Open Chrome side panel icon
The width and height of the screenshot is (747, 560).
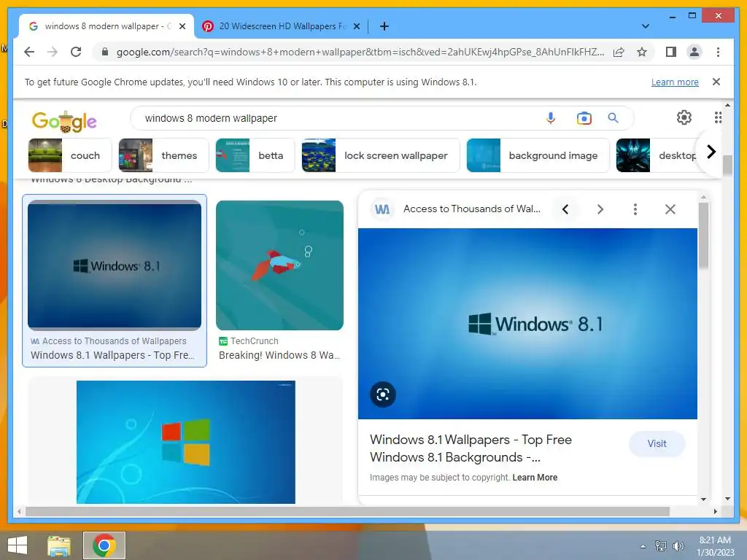[671, 52]
